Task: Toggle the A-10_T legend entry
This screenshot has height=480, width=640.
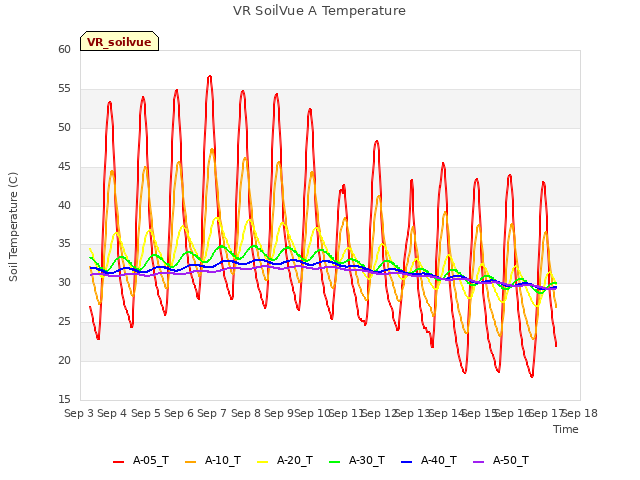Action: [213, 460]
